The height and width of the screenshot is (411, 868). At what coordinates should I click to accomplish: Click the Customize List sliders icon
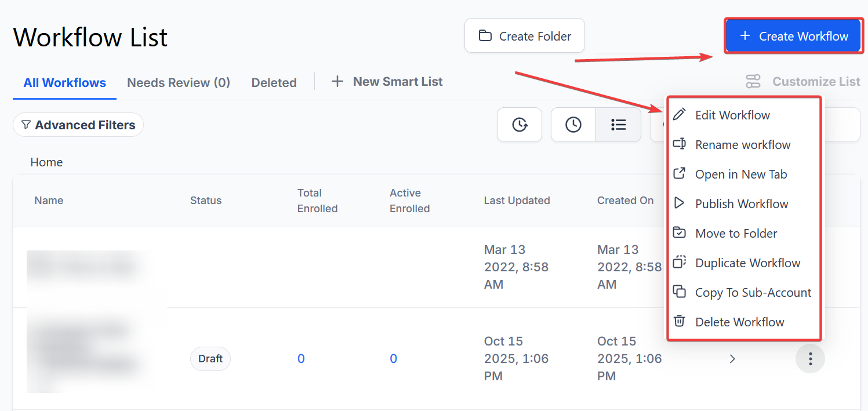(x=753, y=82)
